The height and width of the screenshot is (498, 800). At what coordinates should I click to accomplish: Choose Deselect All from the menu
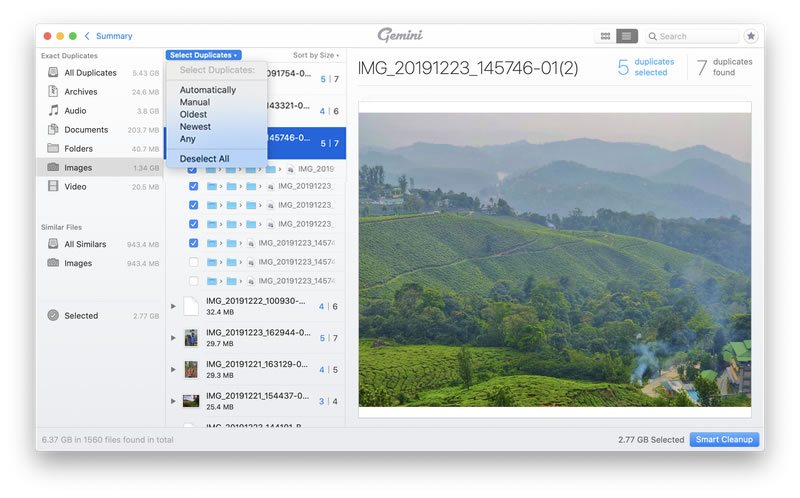click(204, 159)
